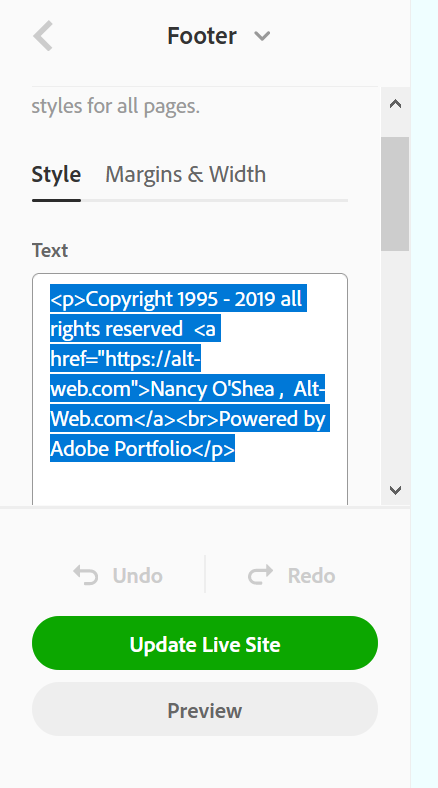Click the Undo arrow icon
The width and height of the screenshot is (438, 788).
pos(86,575)
